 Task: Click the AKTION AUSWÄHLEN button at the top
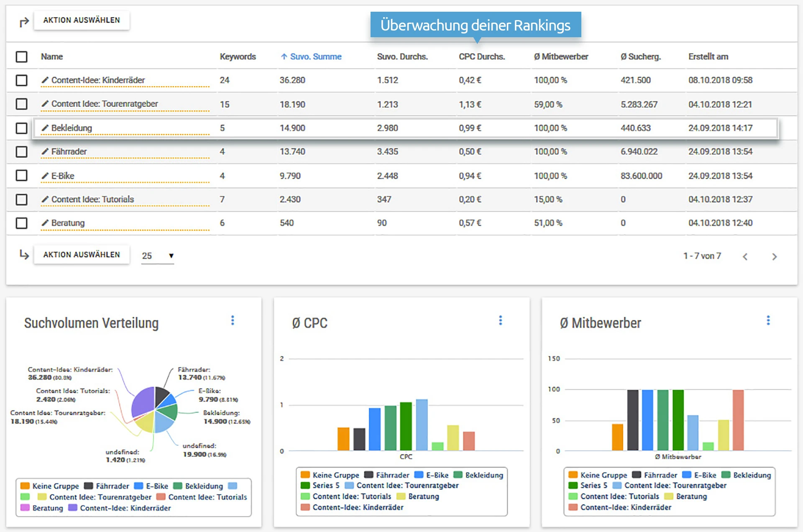click(81, 20)
